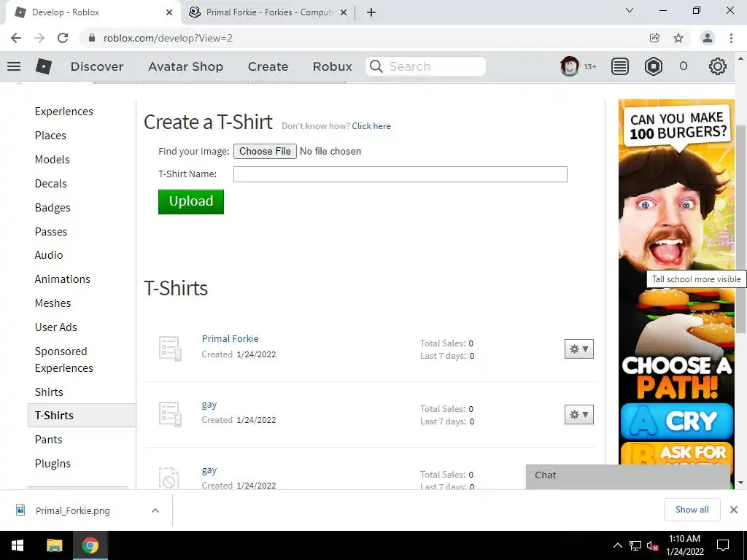The image size is (747, 560).
Task: Go back with the browser back arrow
Action: [16, 38]
